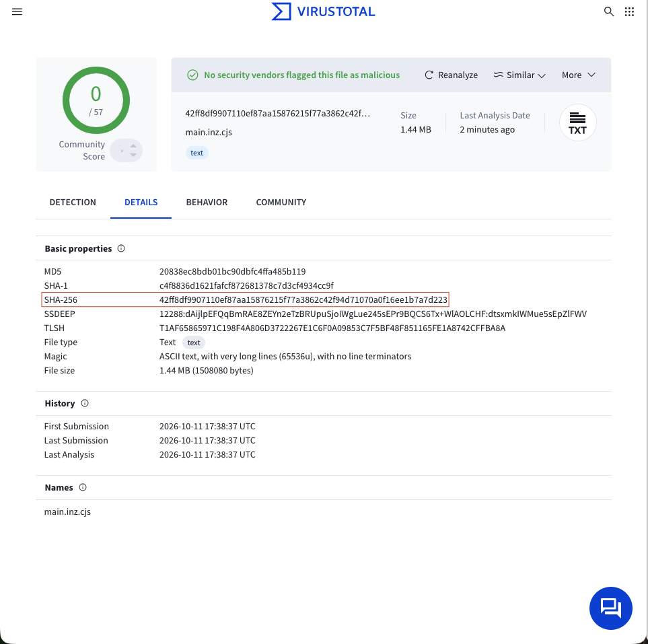Switch to the COMMUNITY tab
Image resolution: width=648 pixels, height=644 pixels.
click(x=281, y=202)
